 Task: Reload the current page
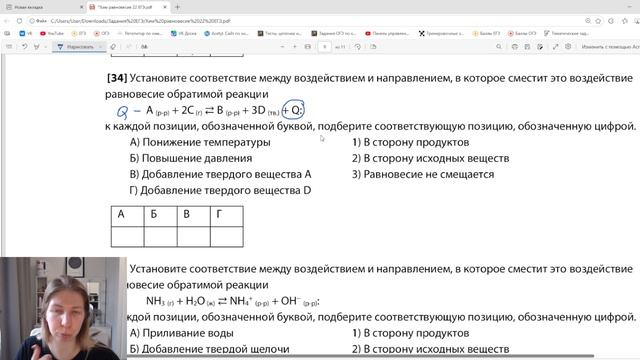[19, 21]
